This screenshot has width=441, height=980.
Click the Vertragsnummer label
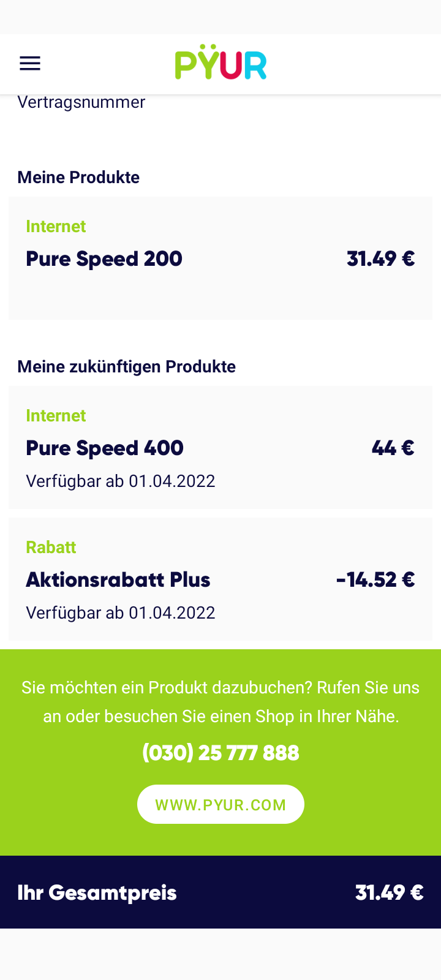point(81,102)
